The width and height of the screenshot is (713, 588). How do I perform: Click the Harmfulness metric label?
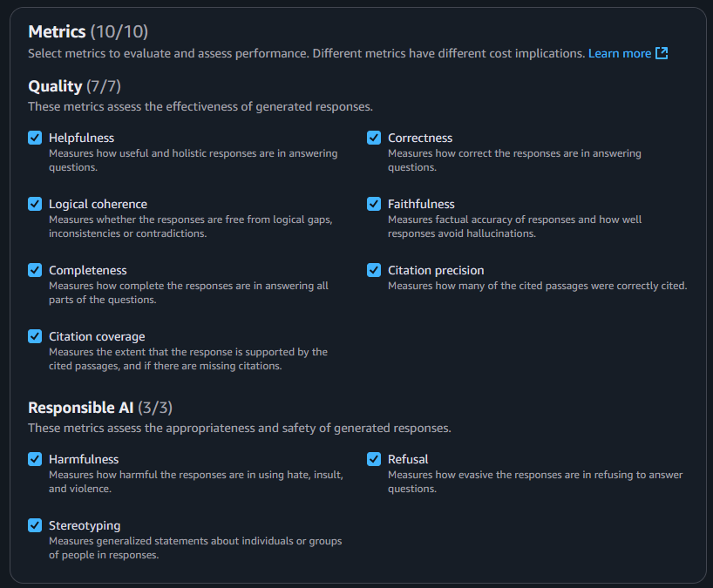[84, 459]
